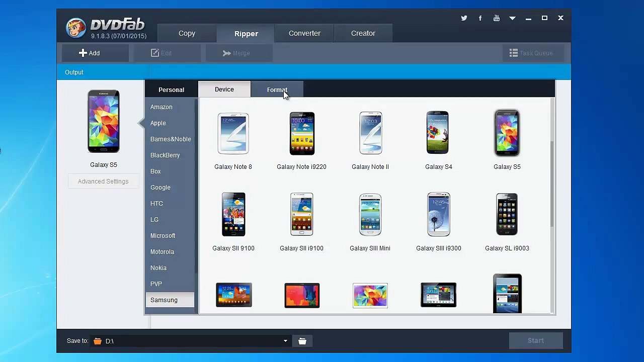Choose the Galaxy Note 8 device icon
The image size is (644, 362).
[x=233, y=133]
